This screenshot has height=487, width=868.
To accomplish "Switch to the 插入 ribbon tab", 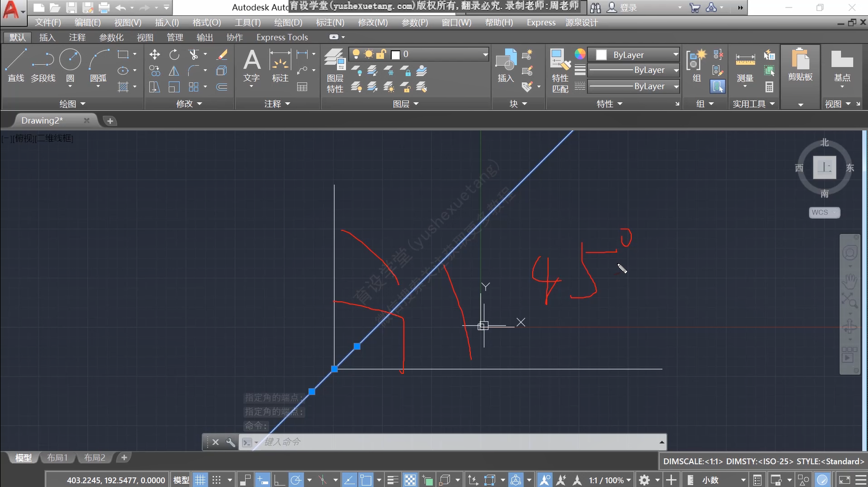I will click(x=47, y=37).
